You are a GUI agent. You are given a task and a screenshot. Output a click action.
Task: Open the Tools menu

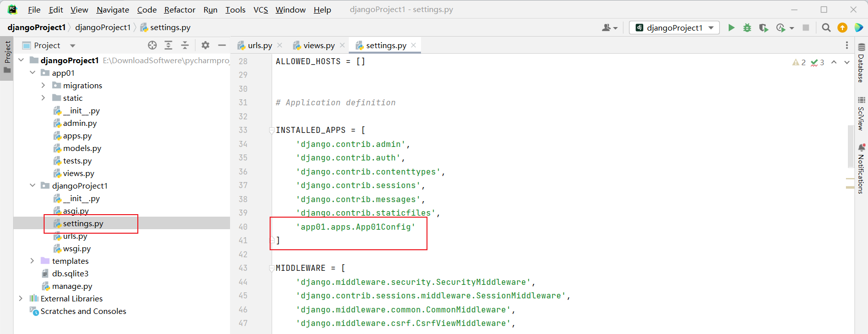tap(235, 10)
